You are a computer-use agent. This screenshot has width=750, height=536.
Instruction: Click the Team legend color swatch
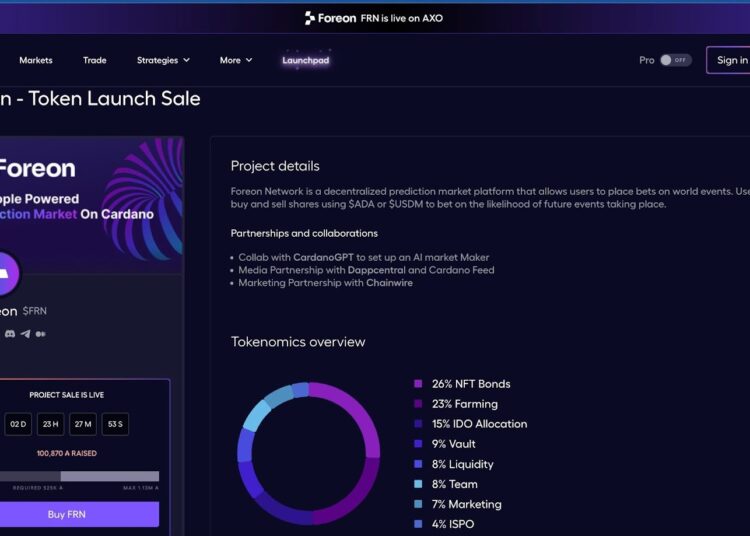(418, 484)
